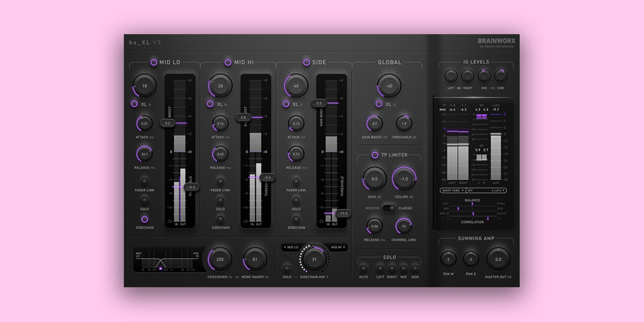
Task: Toggle XL button in SIDE section
Action: coord(286,104)
